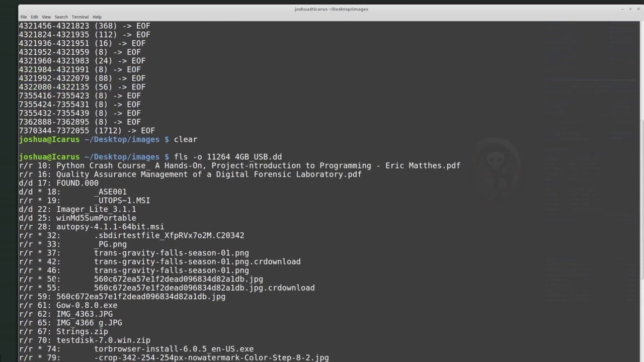The height and width of the screenshot is (362, 644).
Task: Click the .sbdirtestfile_XfpRVx7o2M.C20342 entry
Action: coord(132,235)
